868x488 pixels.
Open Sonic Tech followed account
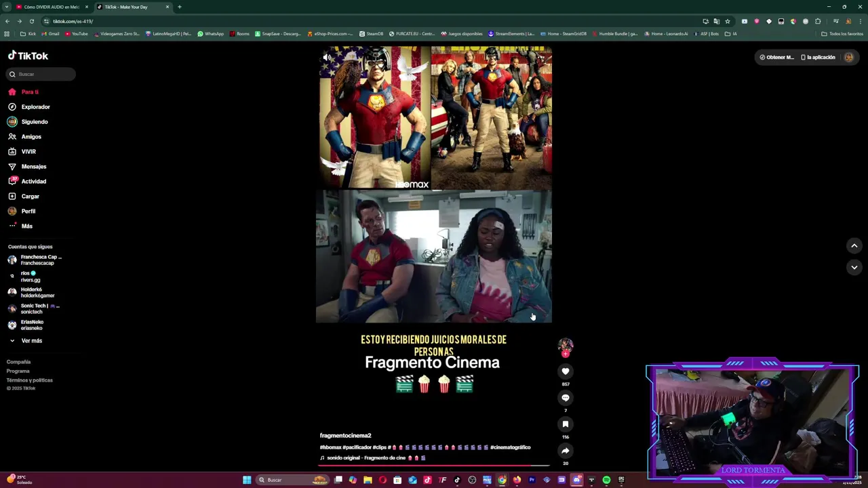click(x=35, y=308)
